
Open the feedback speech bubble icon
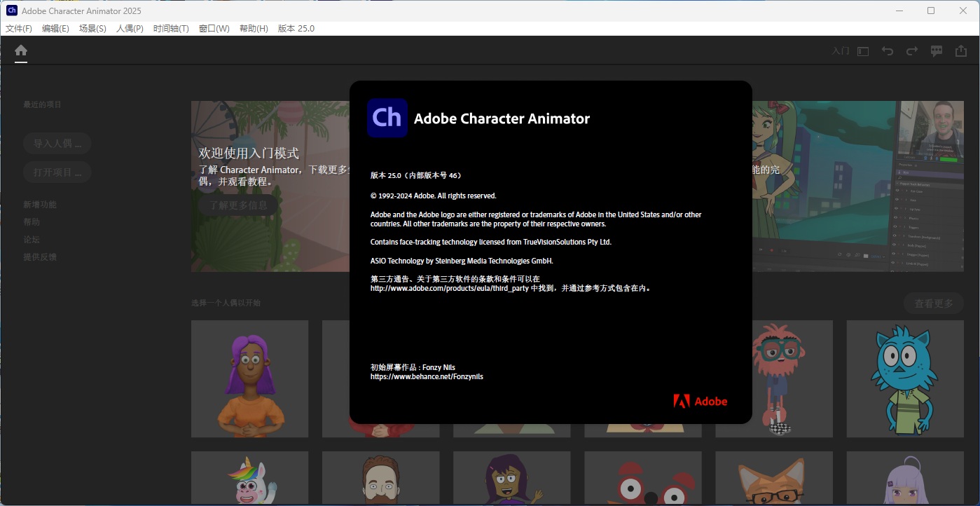(937, 51)
